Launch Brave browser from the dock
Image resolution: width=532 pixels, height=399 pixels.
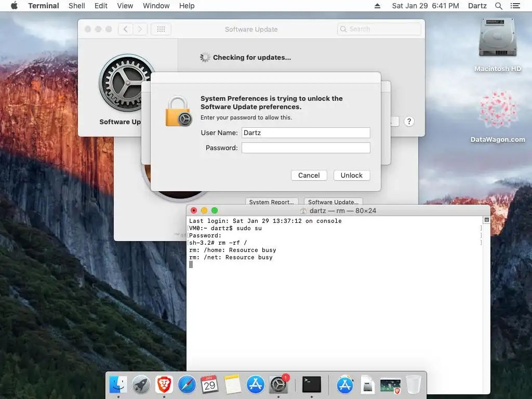(x=164, y=384)
